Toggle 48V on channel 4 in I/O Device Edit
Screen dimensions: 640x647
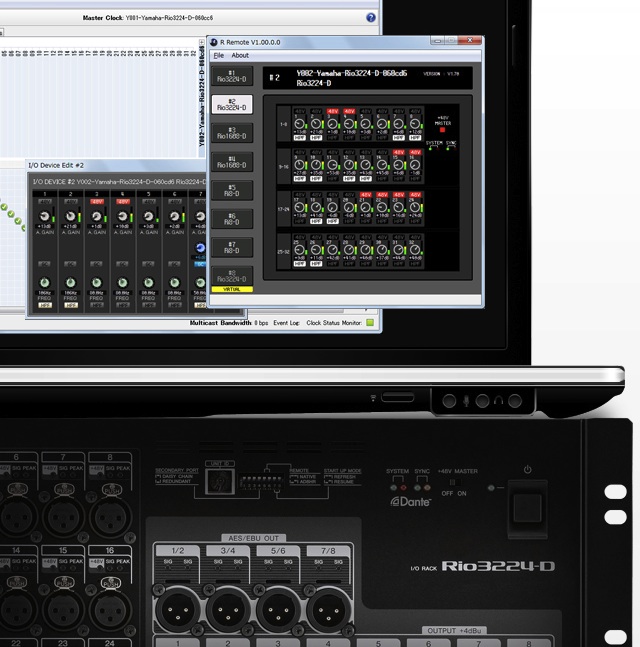pos(123,201)
